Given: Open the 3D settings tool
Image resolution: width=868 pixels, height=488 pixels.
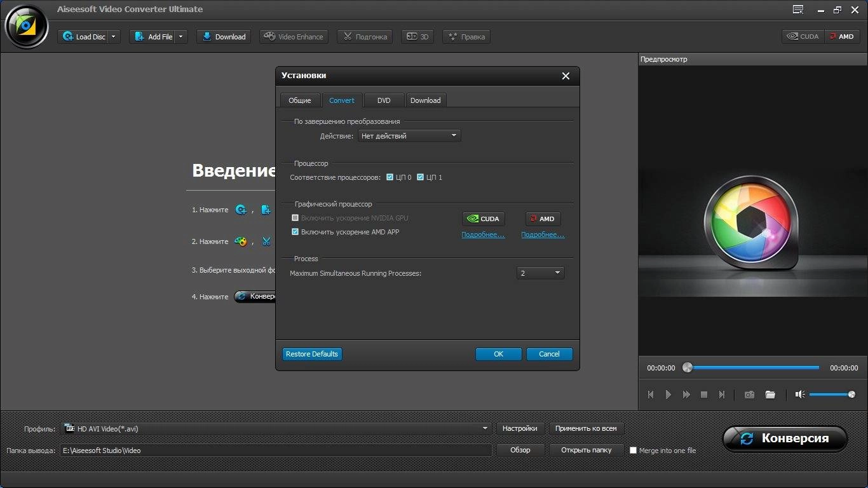Looking at the screenshot, I should 418,37.
